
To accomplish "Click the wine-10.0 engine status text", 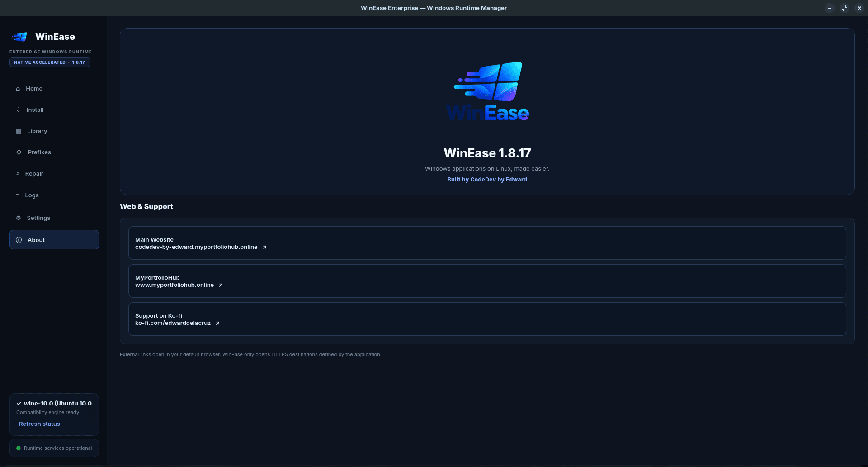I will [58, 404].
